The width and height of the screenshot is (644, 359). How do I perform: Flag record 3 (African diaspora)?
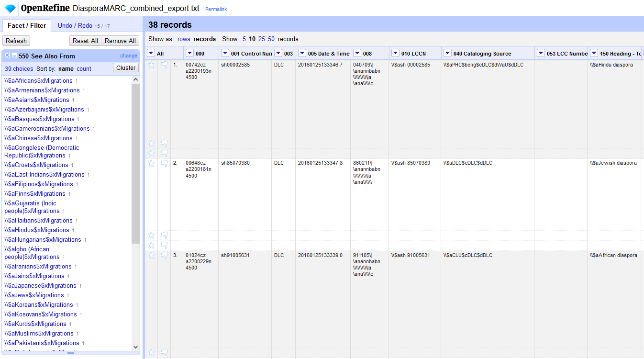[x=164, y=255]
